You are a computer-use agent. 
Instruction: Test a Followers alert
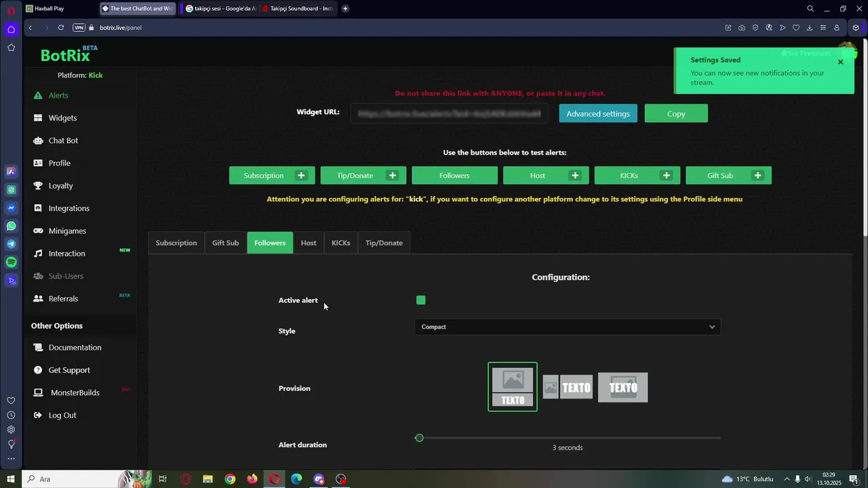[x=454, y=176]
